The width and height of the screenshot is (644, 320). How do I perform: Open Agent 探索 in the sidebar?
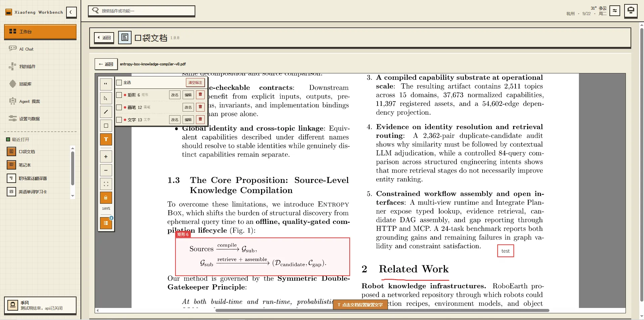(x=40, y=101)
